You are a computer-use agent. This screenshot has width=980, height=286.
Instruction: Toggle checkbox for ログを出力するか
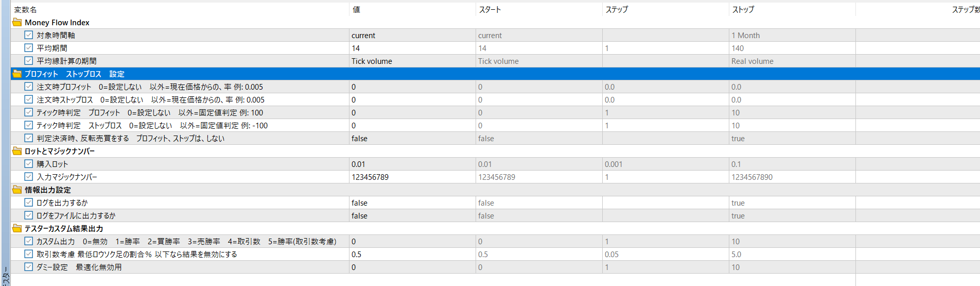click(x=29, y=203)
